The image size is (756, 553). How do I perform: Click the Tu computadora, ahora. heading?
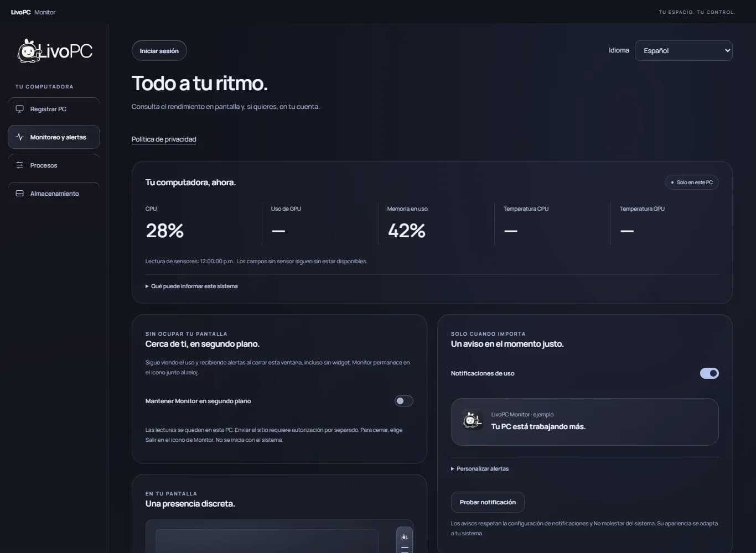[x=190, y=182]
